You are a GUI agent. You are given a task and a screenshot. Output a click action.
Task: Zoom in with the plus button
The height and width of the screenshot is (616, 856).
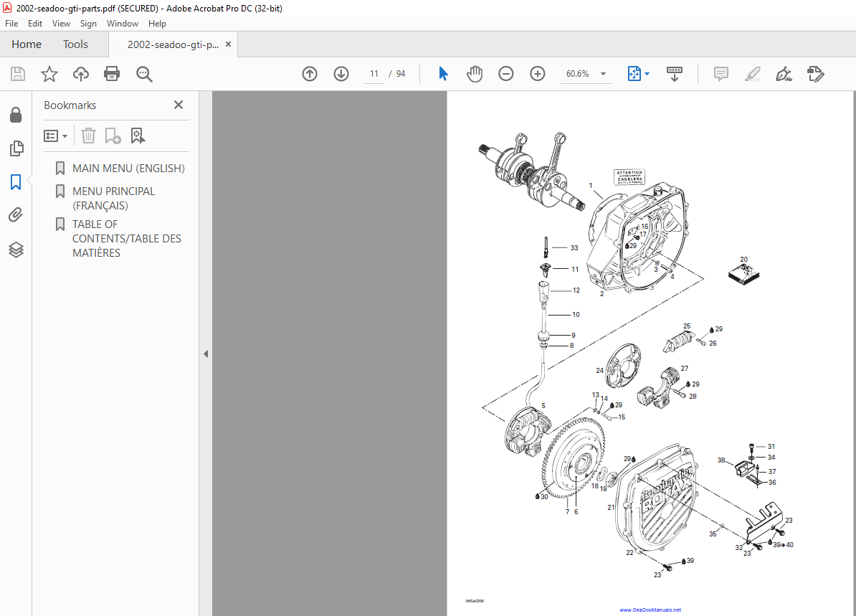(x=538, y=74)
